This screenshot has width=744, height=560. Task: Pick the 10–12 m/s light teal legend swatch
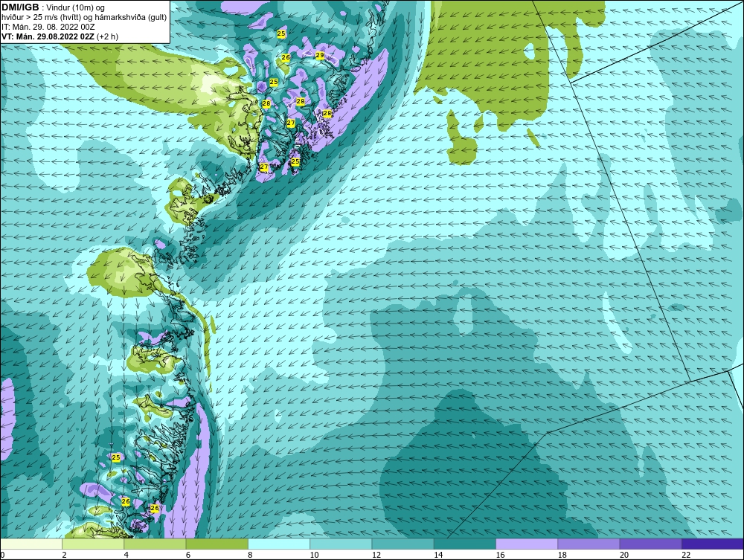(341, 544)
